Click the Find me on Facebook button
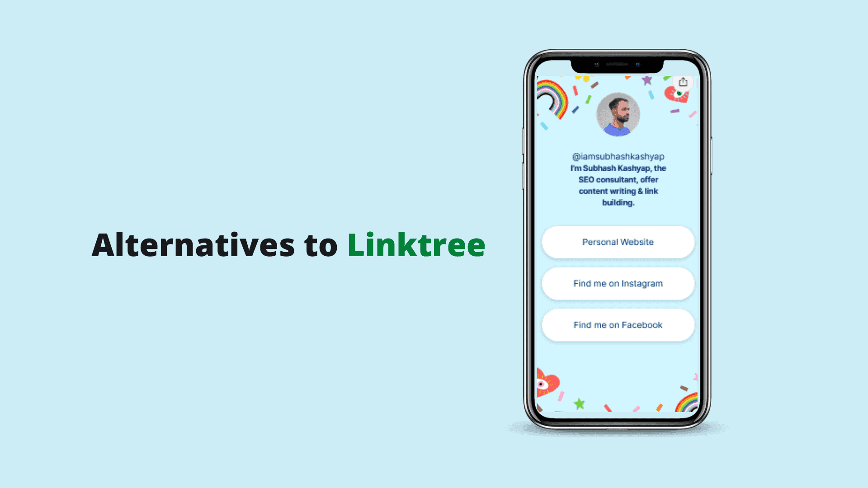Screen dimensions: 868x488 (617, 325)
